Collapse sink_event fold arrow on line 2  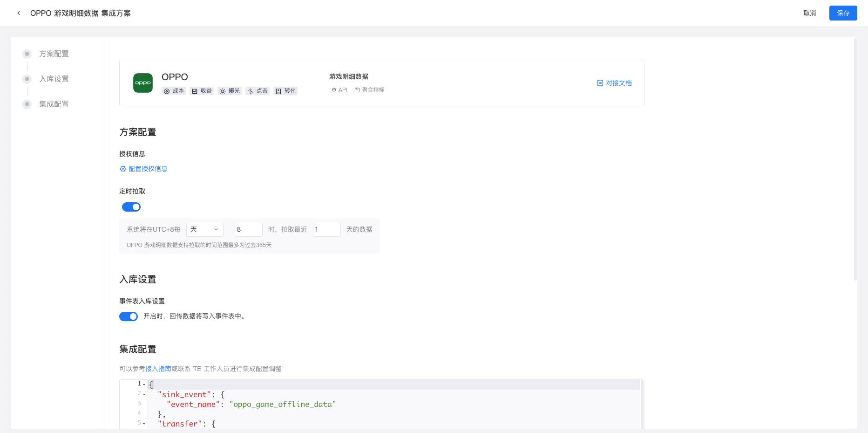pyautogui.click(x=144, y=394)
